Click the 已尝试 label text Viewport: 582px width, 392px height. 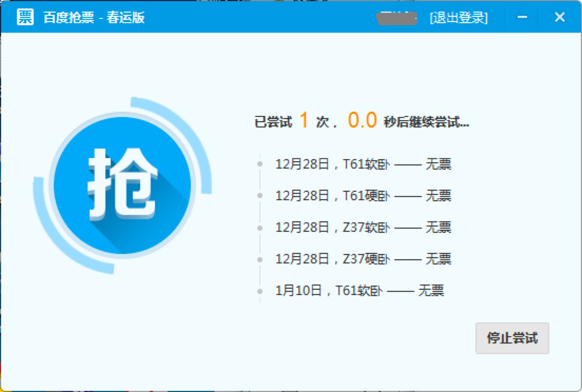273,122
